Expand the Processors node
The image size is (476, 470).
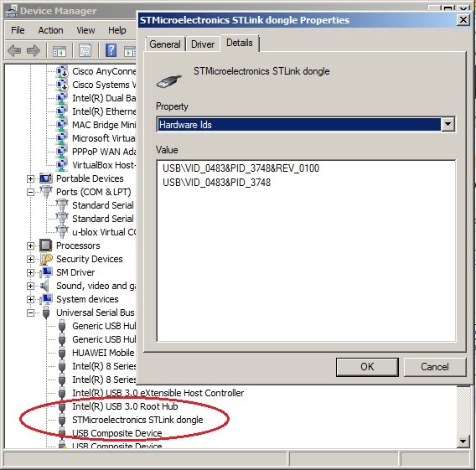coord(30,245)
